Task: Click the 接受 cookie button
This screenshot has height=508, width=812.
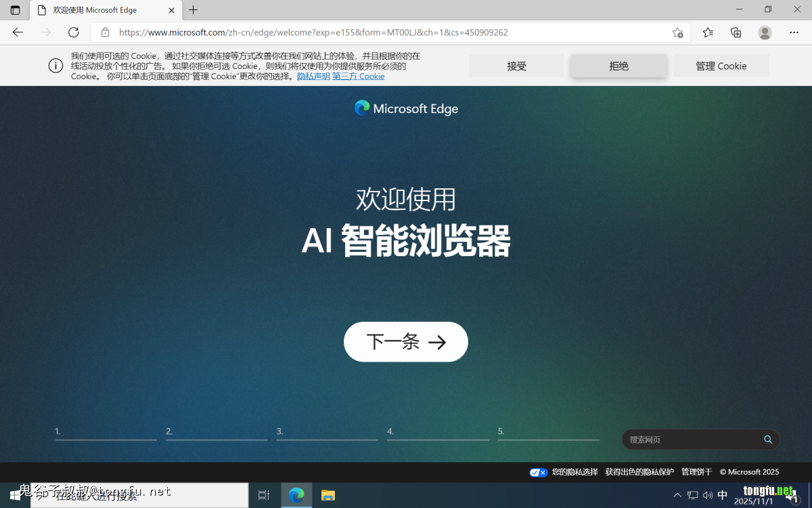Action: tap(516, 66)
